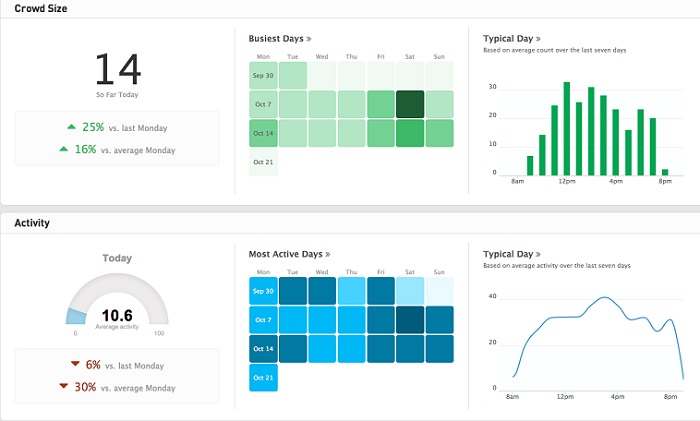Click green up arrow beside 25%
Image resolution: width=700 pixels, height=421 pixels.
(71, 127)
